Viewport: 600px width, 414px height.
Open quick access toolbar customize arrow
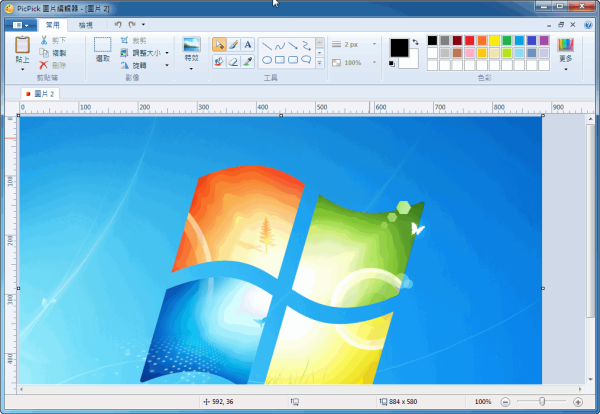[x=143, y=24]
